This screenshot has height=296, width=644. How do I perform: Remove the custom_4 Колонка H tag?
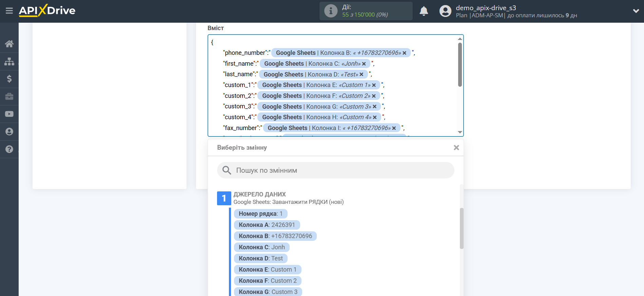point(375,117)
